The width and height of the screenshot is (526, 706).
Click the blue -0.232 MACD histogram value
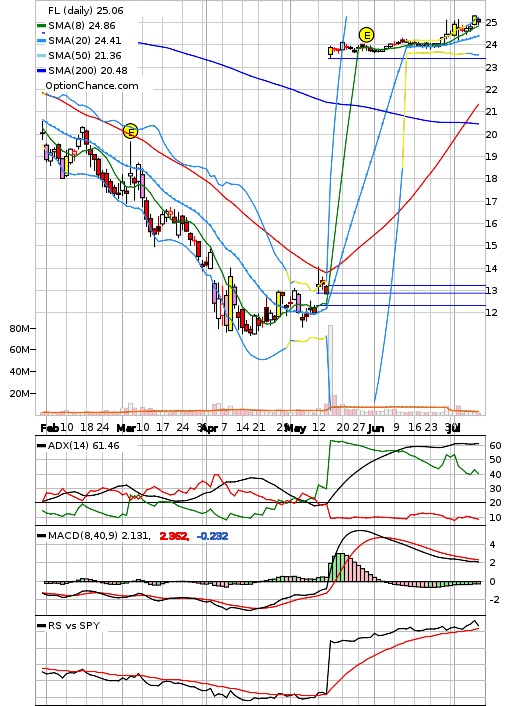coord(213,536)
